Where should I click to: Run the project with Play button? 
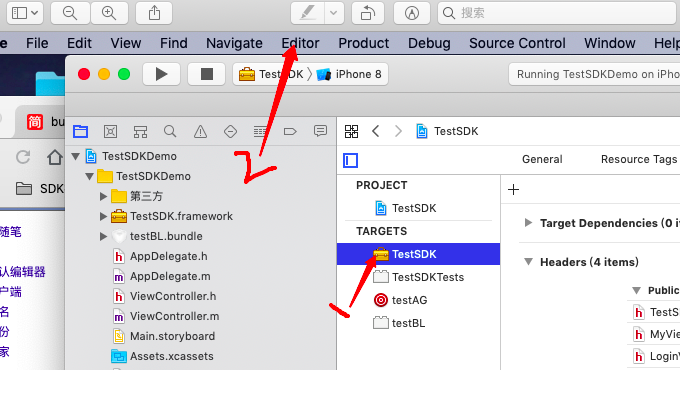coord(161,74)
